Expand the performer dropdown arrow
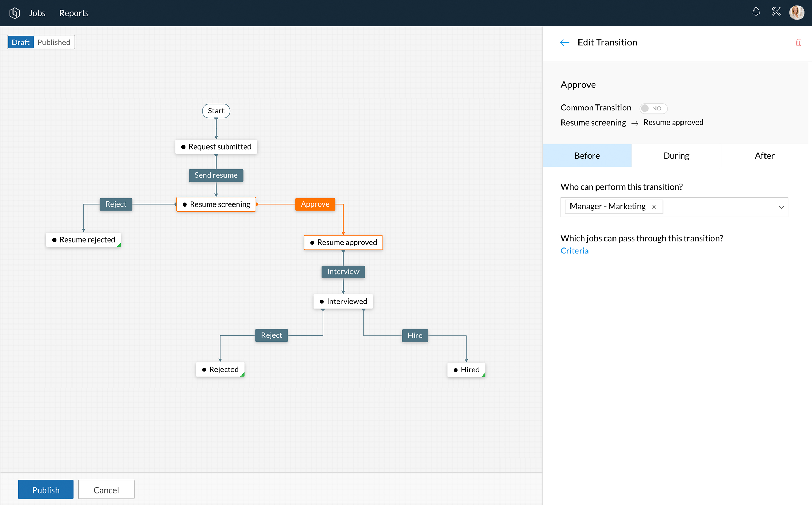 click(781, 207)
